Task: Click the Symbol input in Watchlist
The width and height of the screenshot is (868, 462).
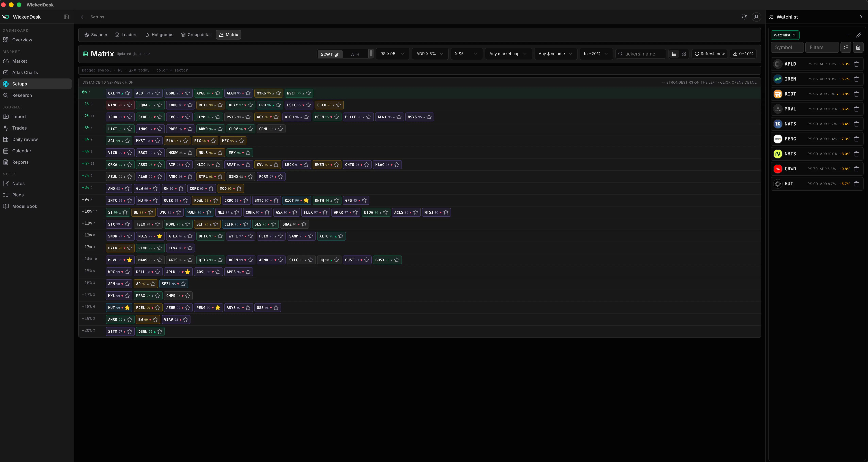Action: pos(787,47)
